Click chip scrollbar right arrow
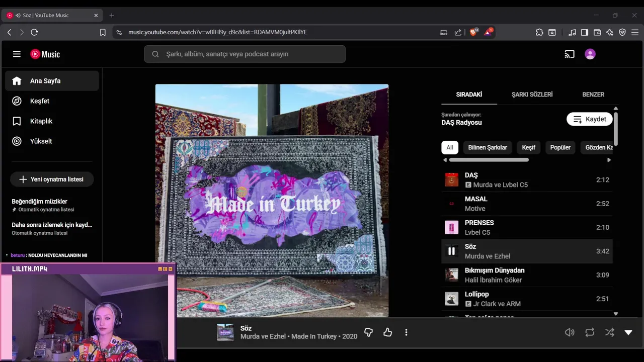Image resolution: width=644 pixels, height=362 pixels. tap(609, 160)
